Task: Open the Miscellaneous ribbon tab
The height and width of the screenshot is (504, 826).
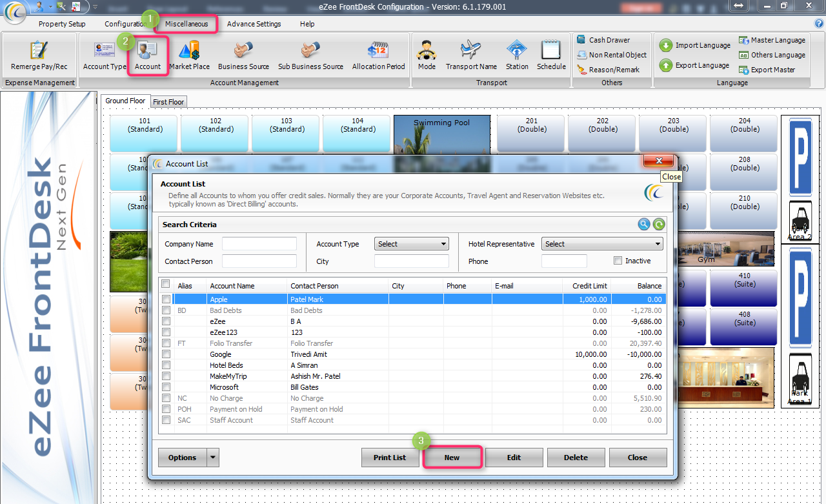Action: 186,24
